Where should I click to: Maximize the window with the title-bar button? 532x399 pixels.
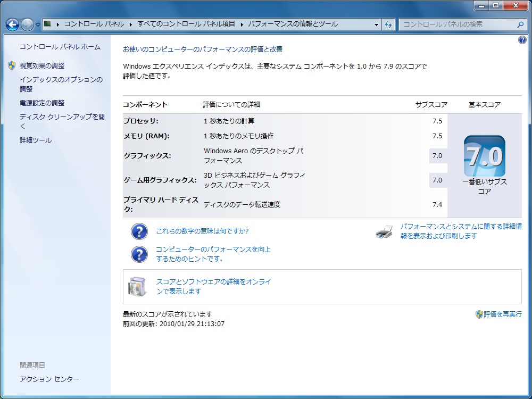496,5
